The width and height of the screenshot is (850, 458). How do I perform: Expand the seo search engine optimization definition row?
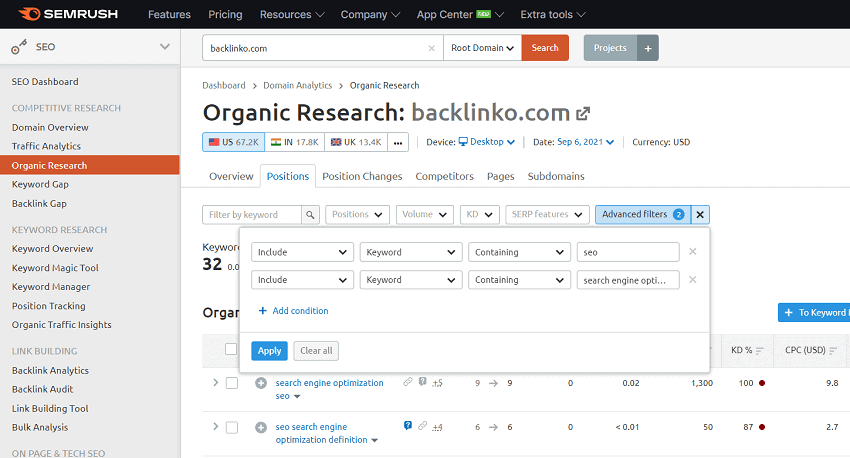tap(215, 427)
